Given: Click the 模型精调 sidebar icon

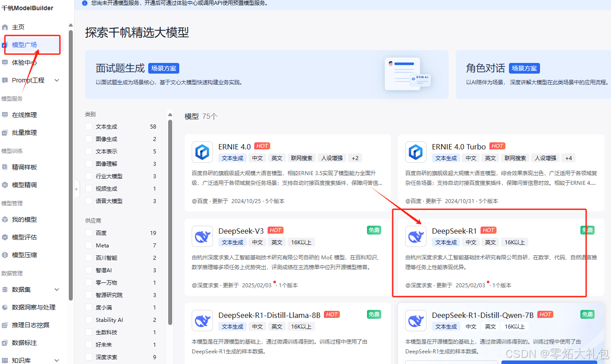Looking at the screenshot, I should [x=5, y=185].
